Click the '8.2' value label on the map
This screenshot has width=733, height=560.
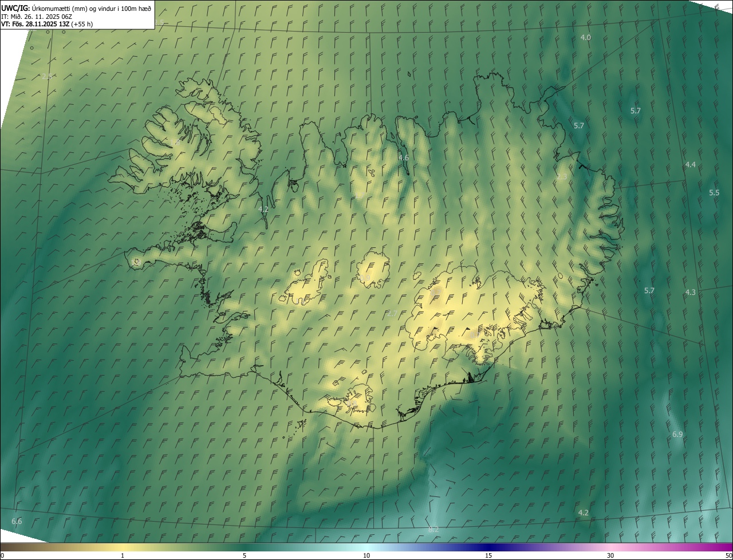click(x=433, y=529)
